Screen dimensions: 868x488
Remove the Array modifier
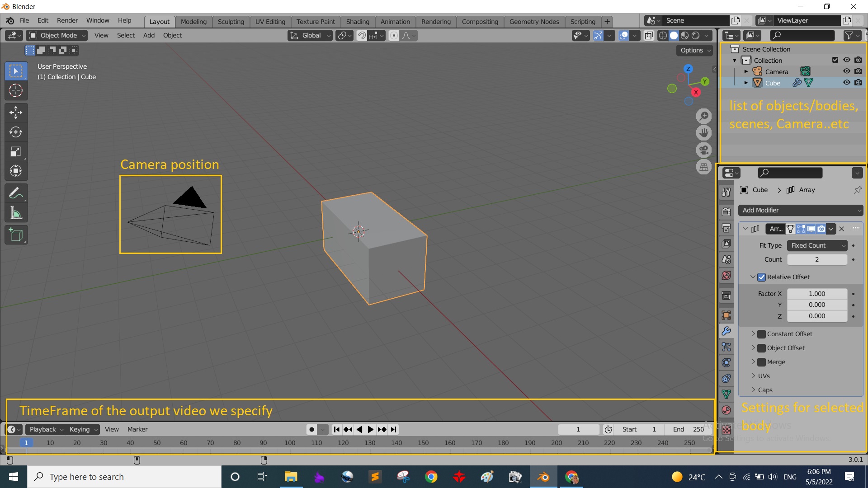[x=842, y=229]
